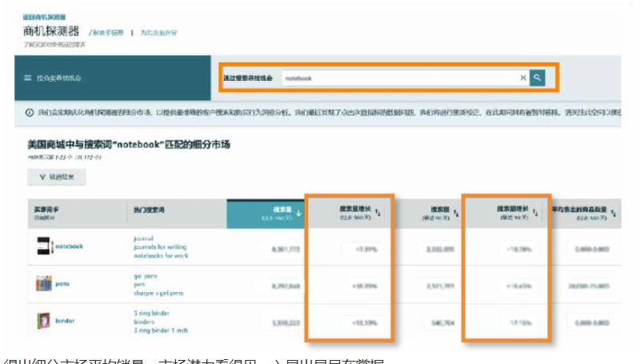
Task: Open the 了解更多信息 link
Action: point(106,33)
